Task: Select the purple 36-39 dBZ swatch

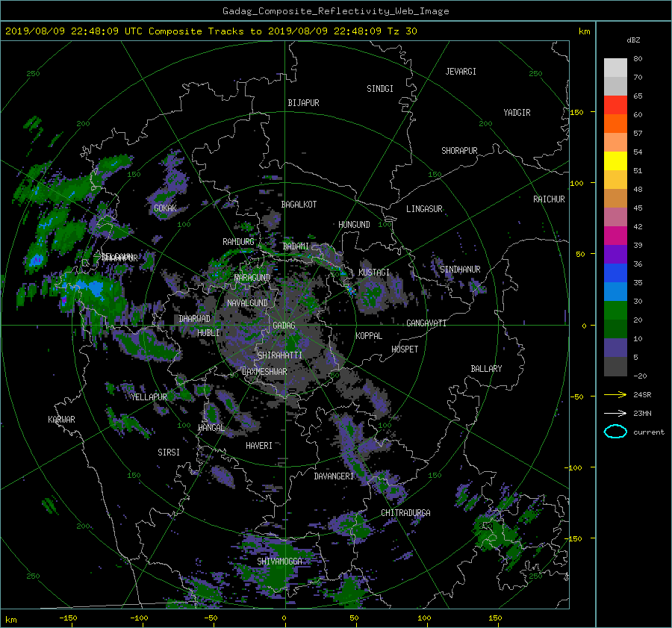Action: (615, 254)
